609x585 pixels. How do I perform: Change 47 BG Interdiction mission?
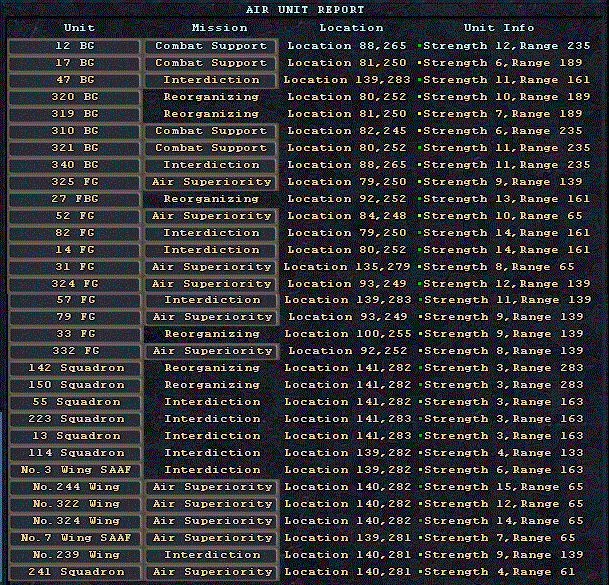click(x=211, y=80)
